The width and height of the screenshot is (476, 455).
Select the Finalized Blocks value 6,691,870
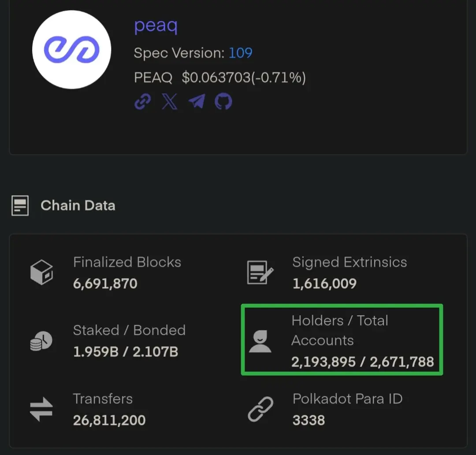(x=105, y=283)
